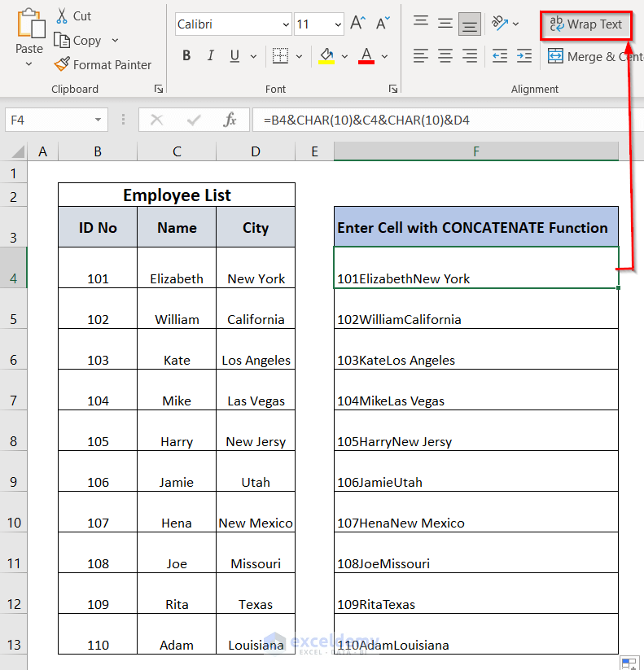Select column C header
The image size is (644, 670).
(177, 151)
